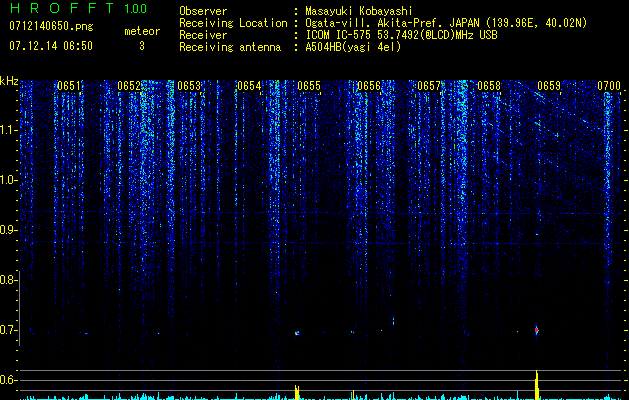Click the Receiving antenna label
The width and height of the screenshot is (629, 400).
[x=230, y=47]
